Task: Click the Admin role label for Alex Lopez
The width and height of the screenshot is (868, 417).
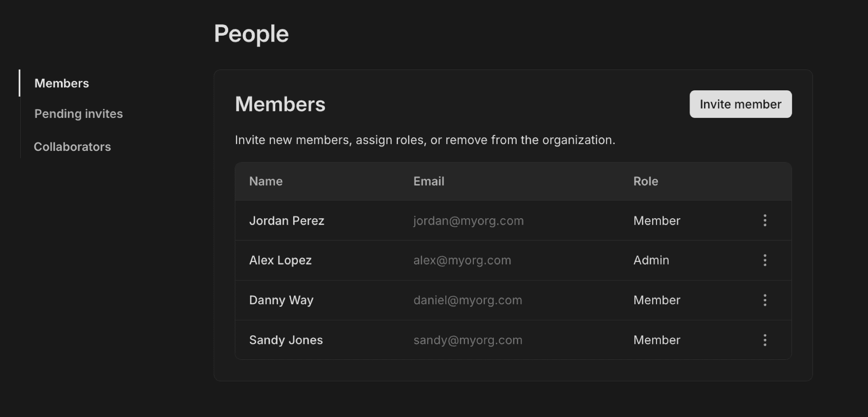Action: point(651,260)
